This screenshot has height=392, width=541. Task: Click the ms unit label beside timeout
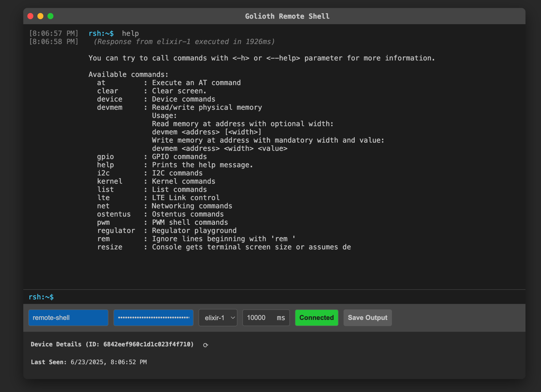point(281,318)
